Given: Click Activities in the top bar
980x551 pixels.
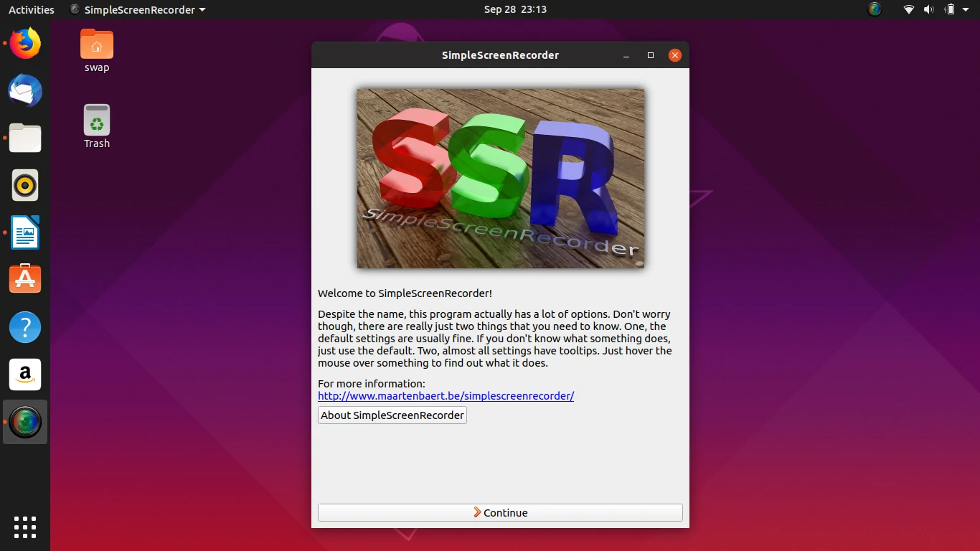Looking at the screenshot, I should 32,10.
